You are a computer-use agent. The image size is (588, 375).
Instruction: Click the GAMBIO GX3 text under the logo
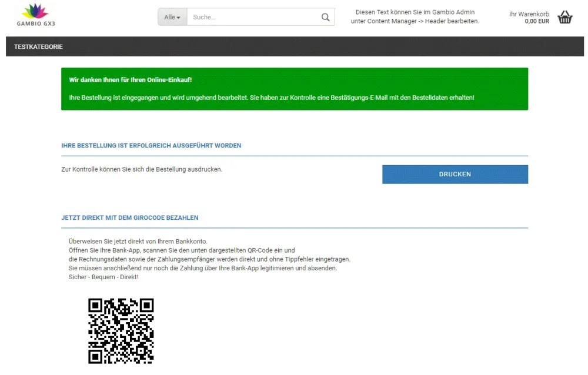pos(36,24)
